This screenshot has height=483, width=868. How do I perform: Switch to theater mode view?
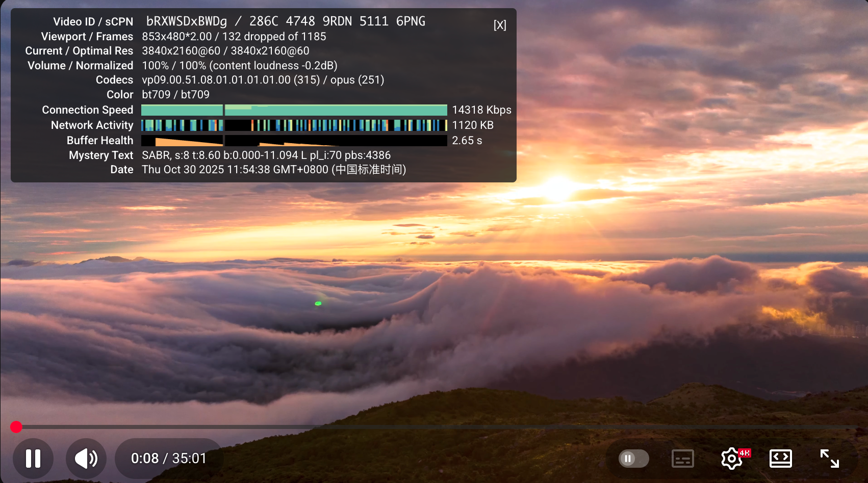click(x=780, y=459)
